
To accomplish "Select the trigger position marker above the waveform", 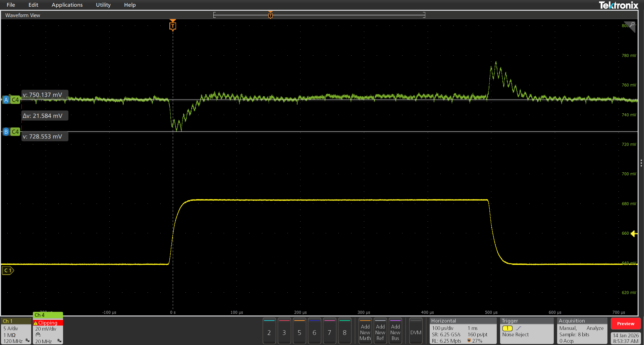I will click(173, 25).
